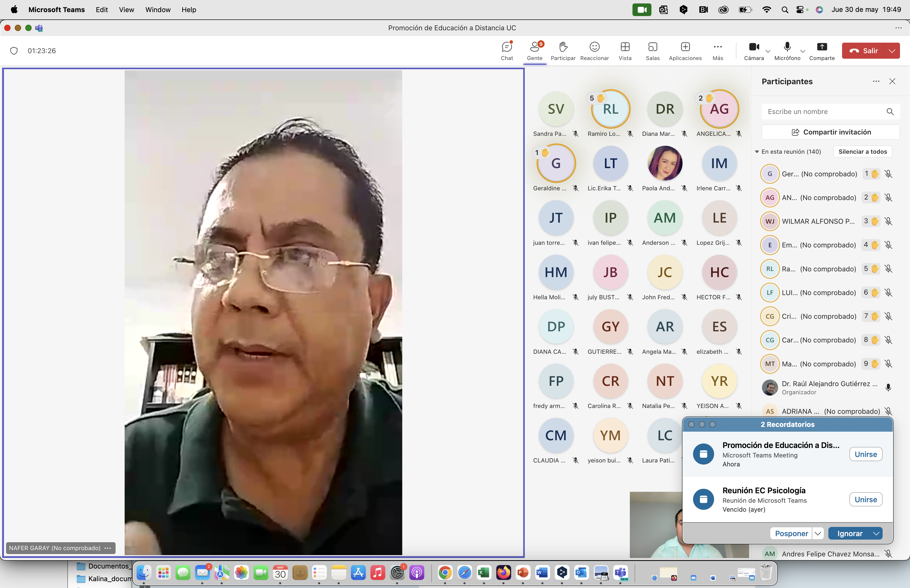Open Ignorar dropdown arrow
The width and height of the screenshot is (910, 588).
pyautogui.click(x=876, y=534)
